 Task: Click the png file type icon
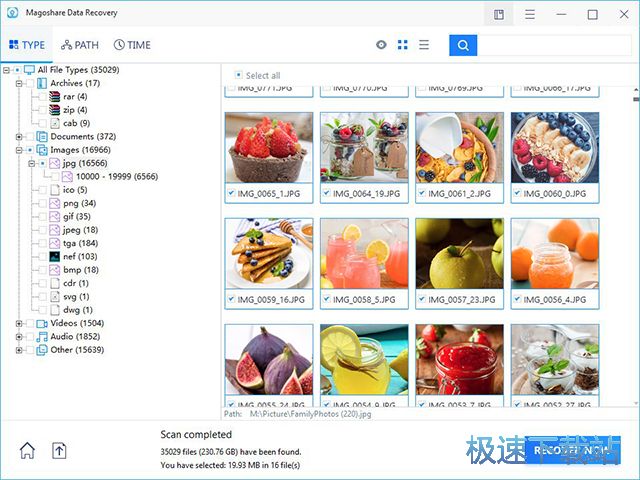(x=55, y=203)
